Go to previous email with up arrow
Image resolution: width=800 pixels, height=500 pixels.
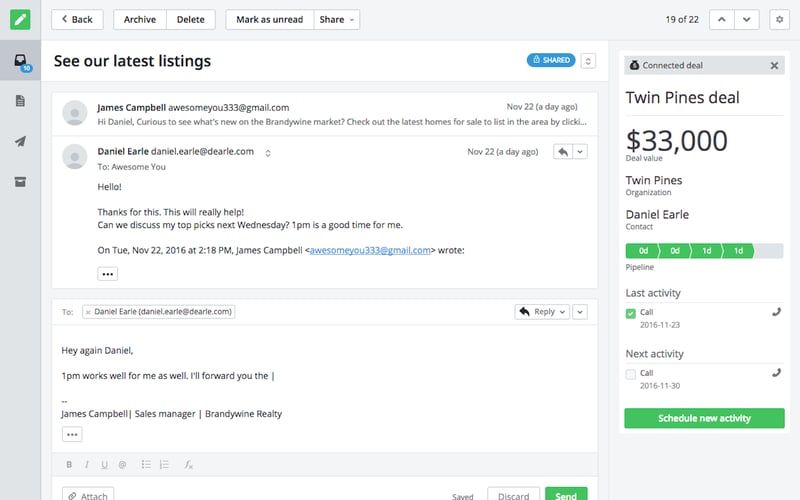(x=721, y=19)
